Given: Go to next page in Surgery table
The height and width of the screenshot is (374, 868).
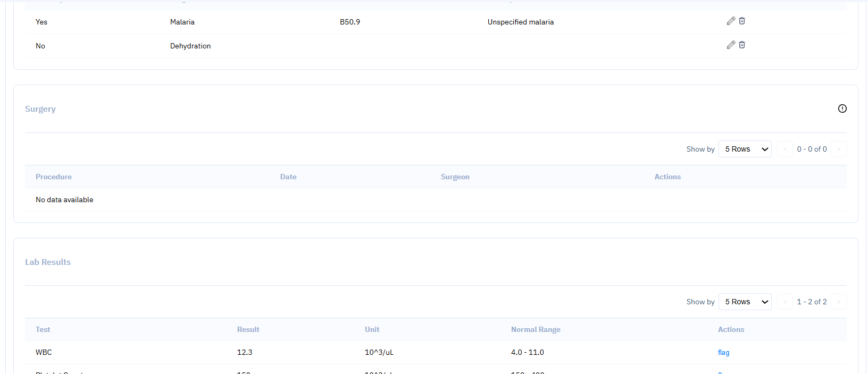Looking at the screenshot, I should click(839, 149).
